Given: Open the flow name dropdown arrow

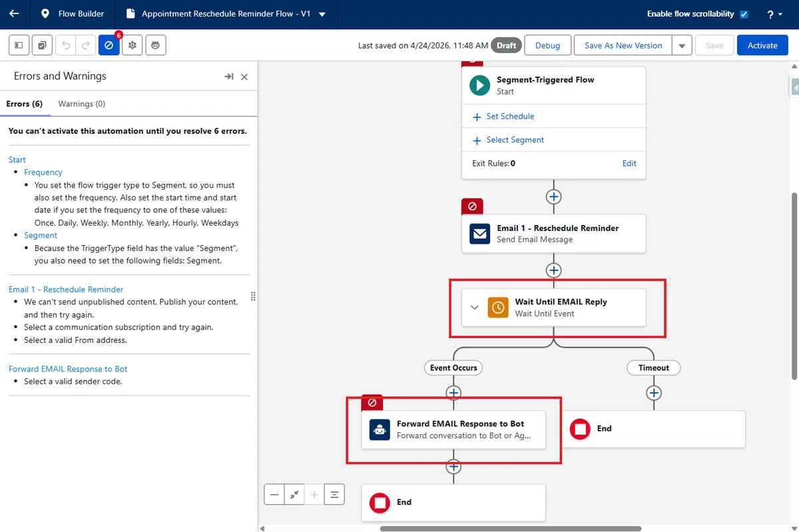Looking at the screenshot, I should (x=322, y=14).
